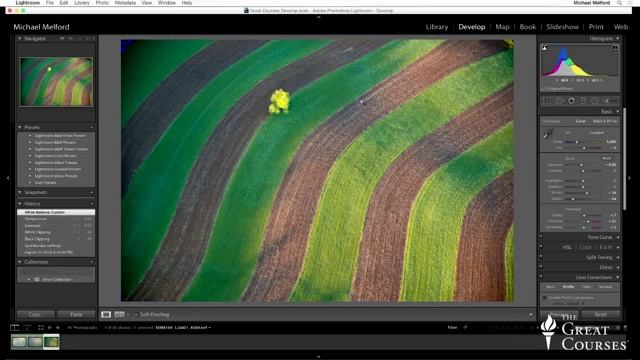
Task: Open the toolbar content dropdown arrow
Action: 531,315
